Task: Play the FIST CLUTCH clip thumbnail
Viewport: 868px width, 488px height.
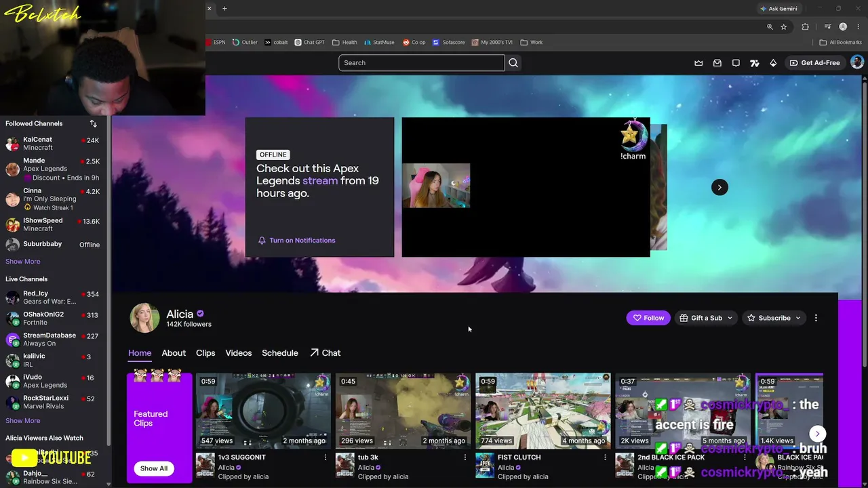Action: pos(543,411)
